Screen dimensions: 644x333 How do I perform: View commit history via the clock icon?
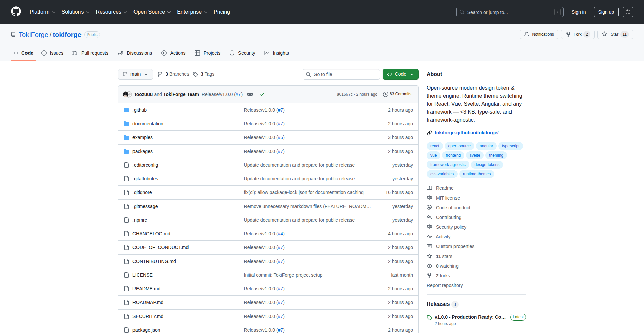[x=385, y=94]
